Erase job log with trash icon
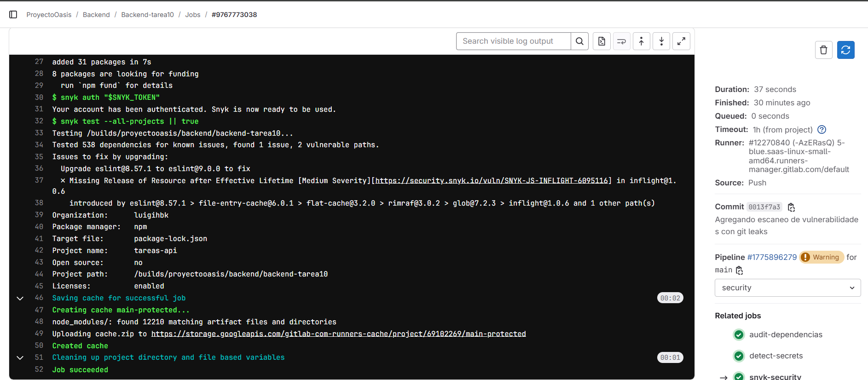Viewport: 868px width, 380px height. click(823, 50)
